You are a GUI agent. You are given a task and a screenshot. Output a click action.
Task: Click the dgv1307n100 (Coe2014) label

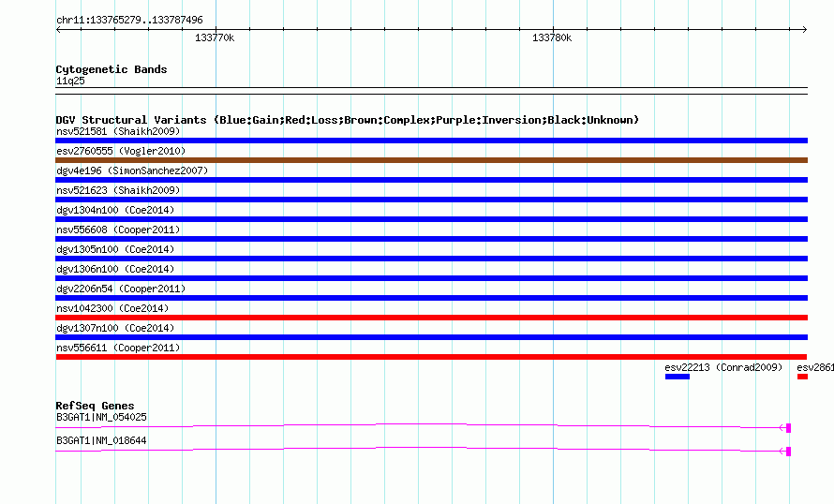click(x=115, y=328)
